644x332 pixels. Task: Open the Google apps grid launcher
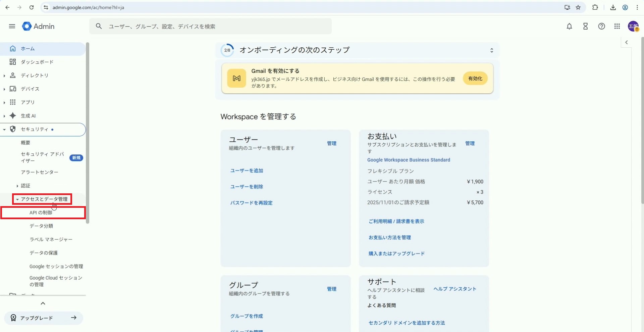coord(617,26)
